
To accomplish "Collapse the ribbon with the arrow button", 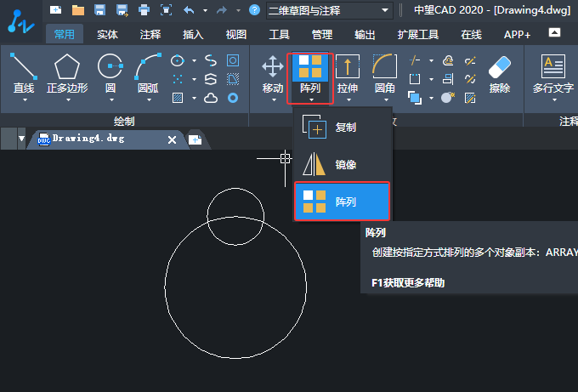I will click(554, 32).
